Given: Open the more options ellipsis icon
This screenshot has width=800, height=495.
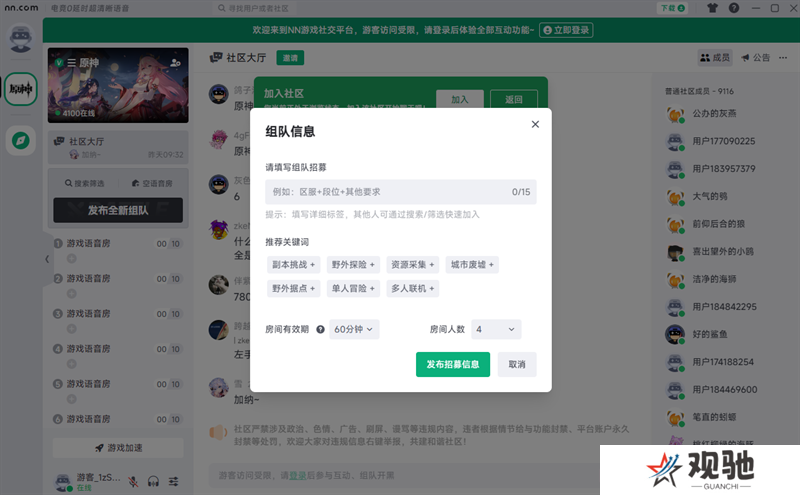Looking at the screenshot, I should coord(783,58).
